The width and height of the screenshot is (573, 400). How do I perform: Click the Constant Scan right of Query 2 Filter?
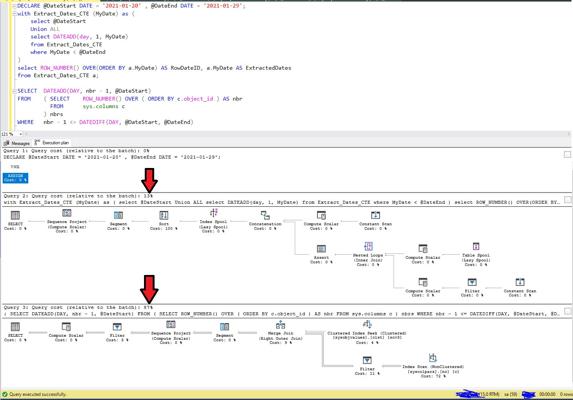point(520,288)
